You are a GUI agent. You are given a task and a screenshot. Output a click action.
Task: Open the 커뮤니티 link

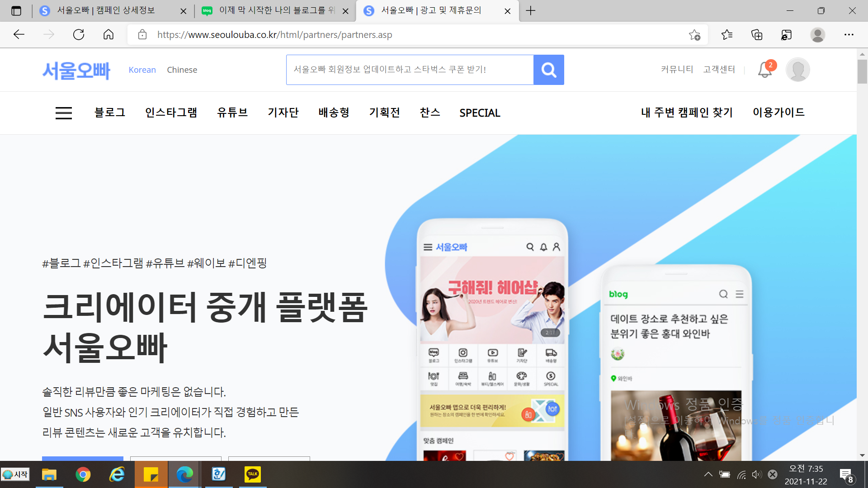pos(677,69)
